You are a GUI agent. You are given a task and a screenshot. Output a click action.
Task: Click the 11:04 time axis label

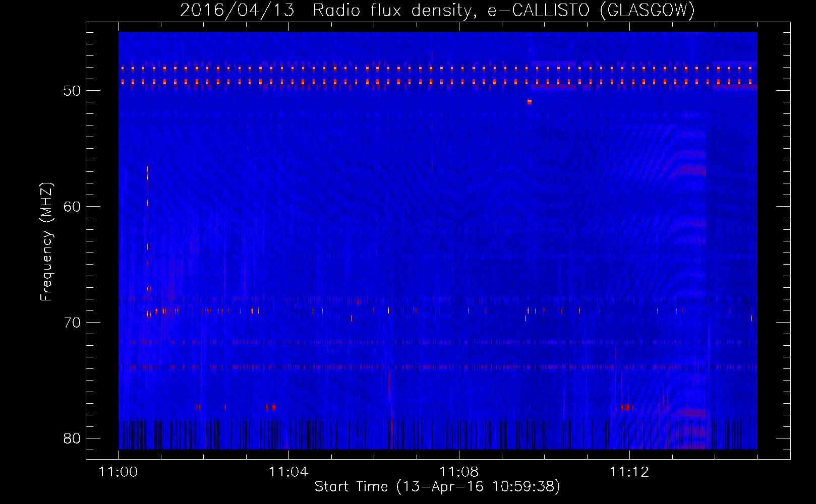288,472
